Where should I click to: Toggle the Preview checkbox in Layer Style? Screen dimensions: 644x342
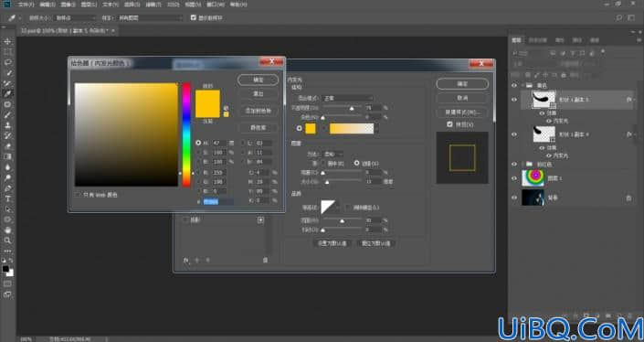449,124
